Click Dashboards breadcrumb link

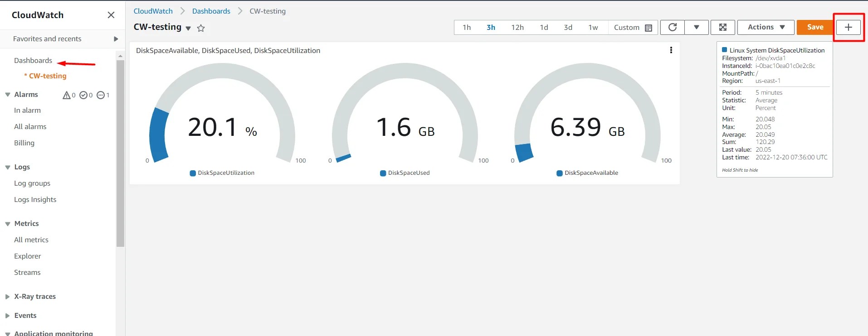[211, 11]
